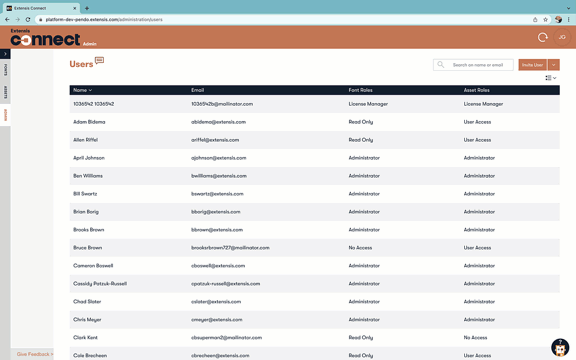Open the owl help widget icon

pyautogui.click(x=560, y=348)
